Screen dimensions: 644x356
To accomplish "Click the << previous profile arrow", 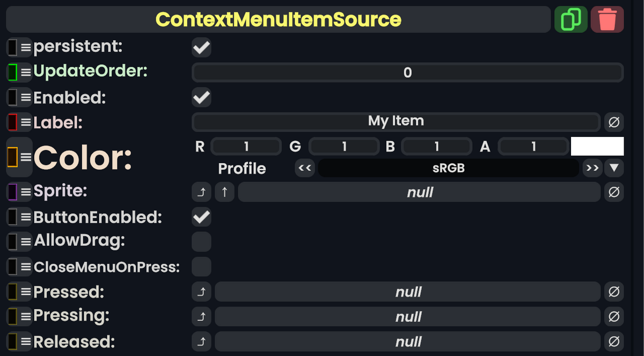I will [304, 168].
